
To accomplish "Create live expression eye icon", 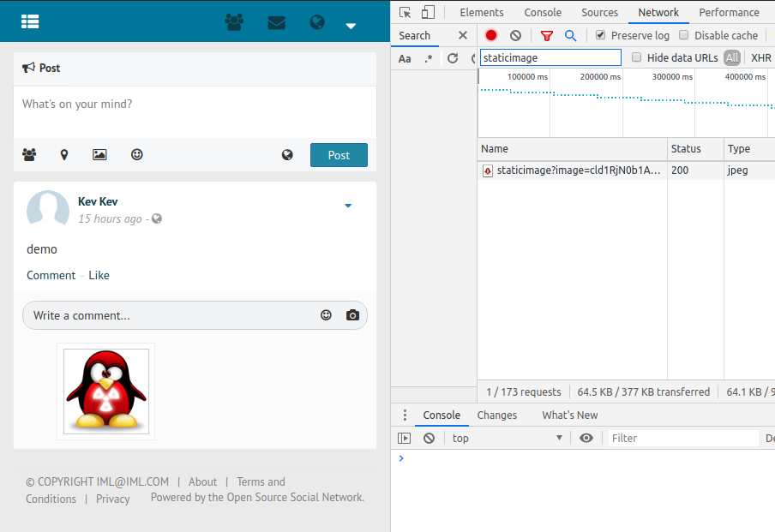I will click(x=586, y=438).
